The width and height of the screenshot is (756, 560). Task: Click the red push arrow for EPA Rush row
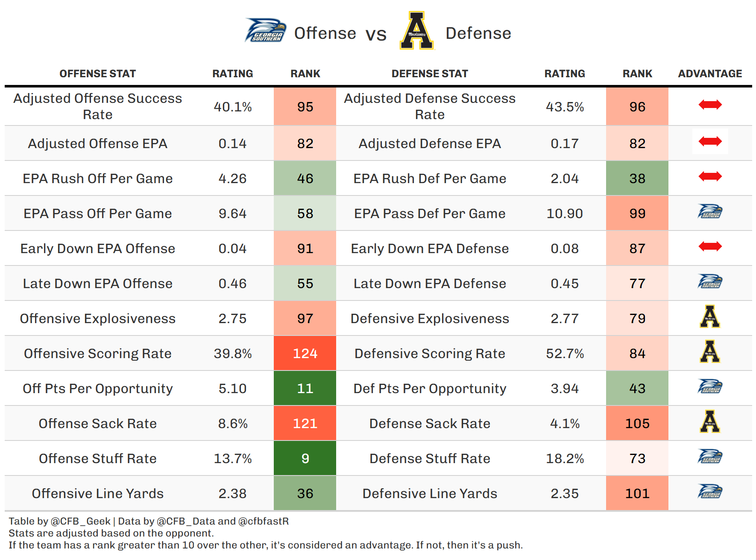(x=710, y=176)
